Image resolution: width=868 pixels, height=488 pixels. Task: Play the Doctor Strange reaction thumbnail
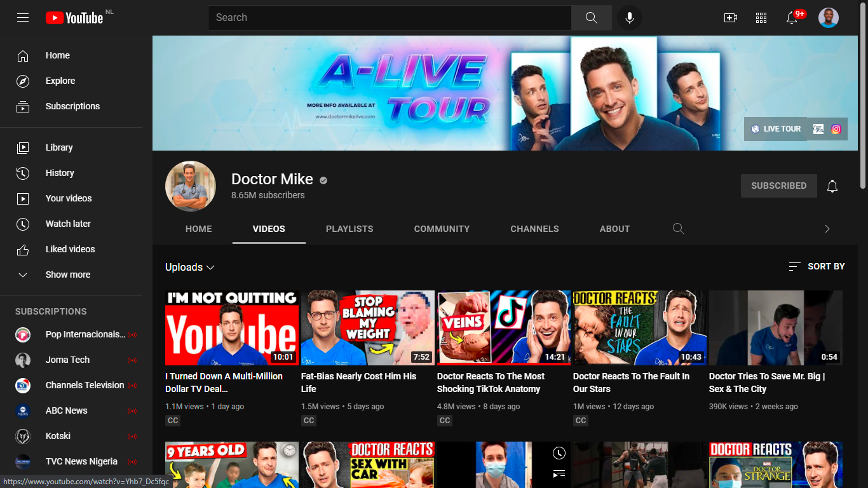(x=776, y=464)
